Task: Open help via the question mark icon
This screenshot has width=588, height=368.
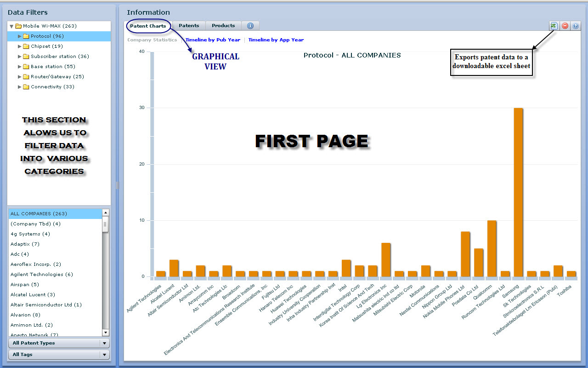Action: (x=576, y=26)
